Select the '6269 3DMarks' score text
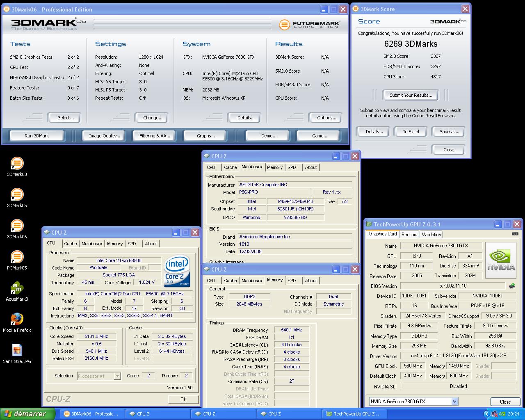525x420 pixels. click(x=411, y=44)
